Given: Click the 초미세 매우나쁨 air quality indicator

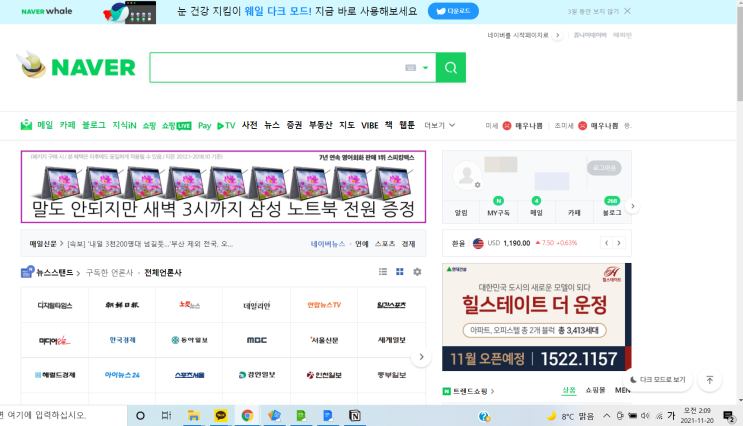Looking at the screenshot, I should point(586,126).
